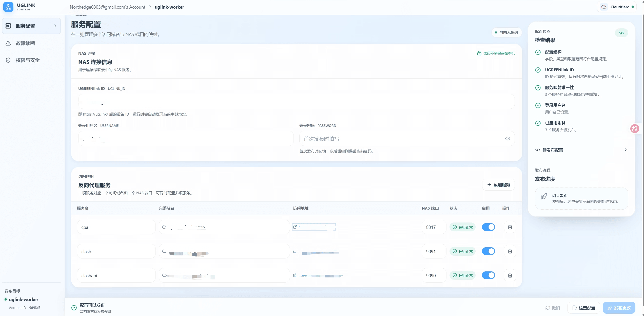Edit the clash service name field
Screen dimensions: 644x316
click(116, 251)
